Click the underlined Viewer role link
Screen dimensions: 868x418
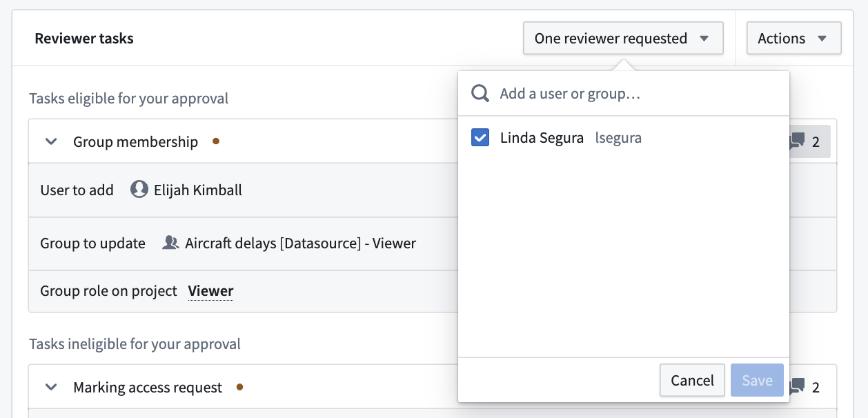point(210,291)
